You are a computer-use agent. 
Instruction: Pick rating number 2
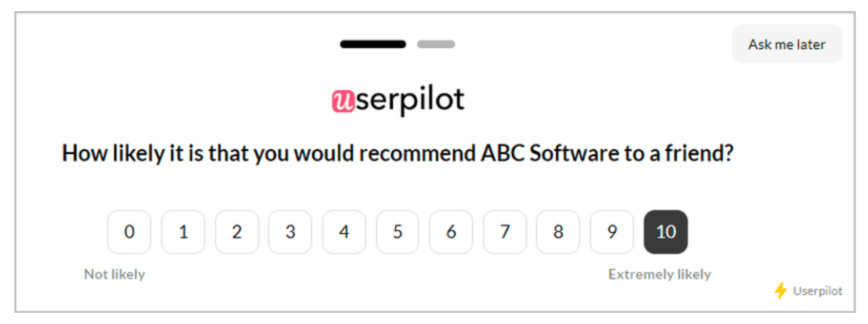click(237, 232)
